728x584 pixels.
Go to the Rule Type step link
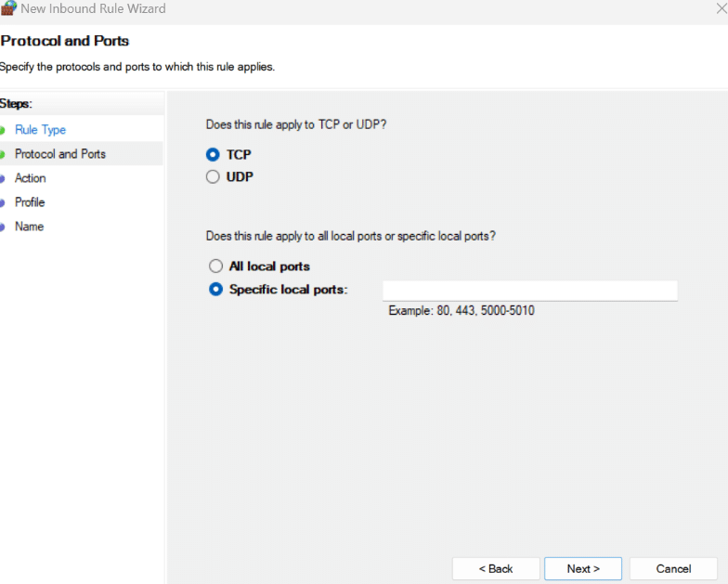(41, 130)
